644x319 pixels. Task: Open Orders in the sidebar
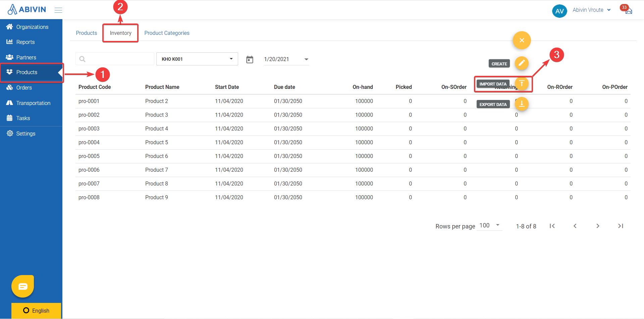click(31, 88)
